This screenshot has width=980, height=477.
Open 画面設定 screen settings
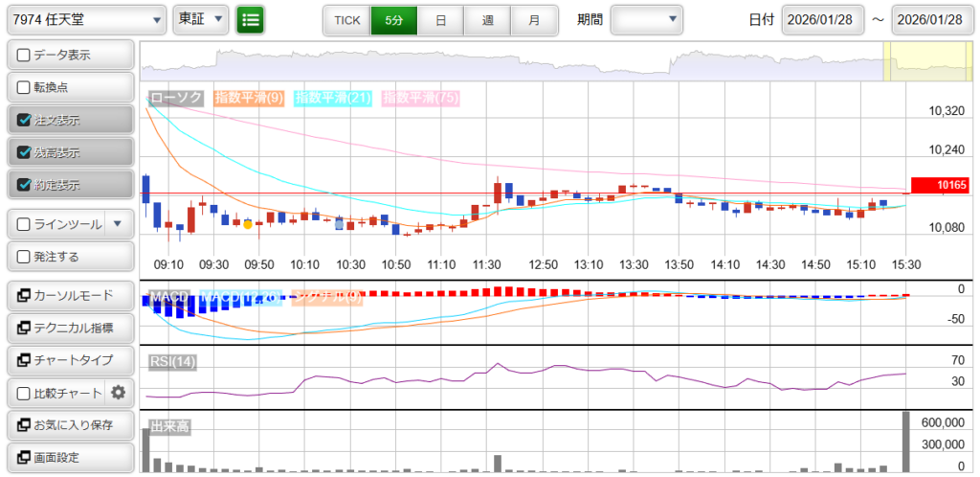point(69,458)
